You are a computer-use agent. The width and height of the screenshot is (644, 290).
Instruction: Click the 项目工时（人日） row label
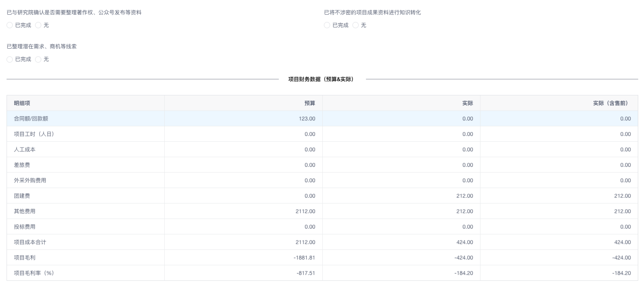click(34, 134)
